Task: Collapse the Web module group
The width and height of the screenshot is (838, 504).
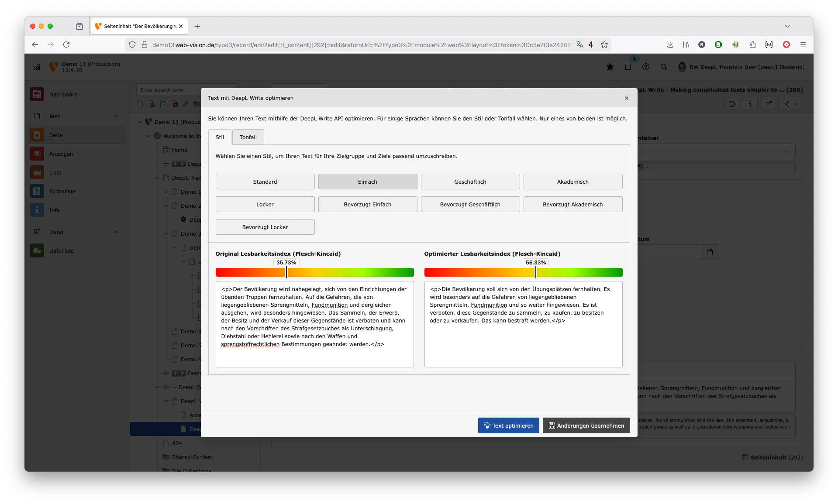Action: 116,116
